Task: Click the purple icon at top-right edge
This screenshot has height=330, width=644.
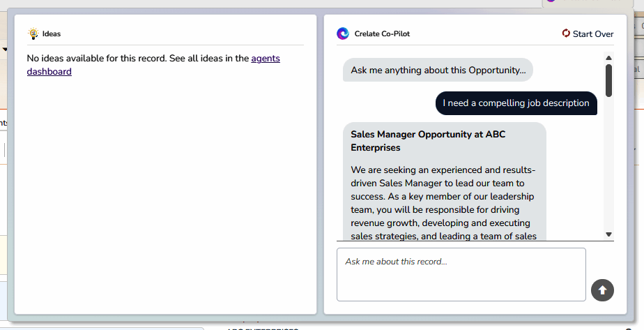Action: coord(551,1)
